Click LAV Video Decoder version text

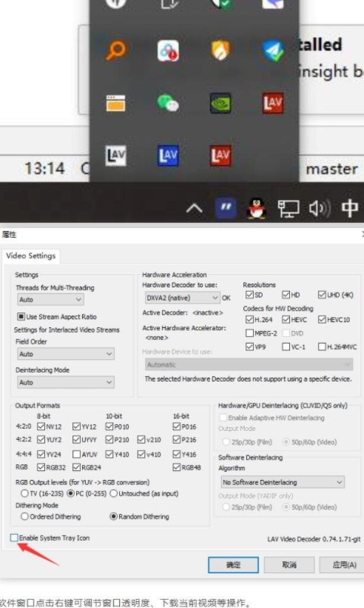[314, 539]
